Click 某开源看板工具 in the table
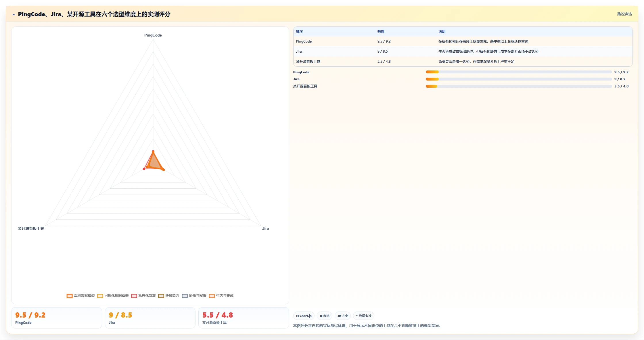Screen dimensions: 644x340 point(308,62)
